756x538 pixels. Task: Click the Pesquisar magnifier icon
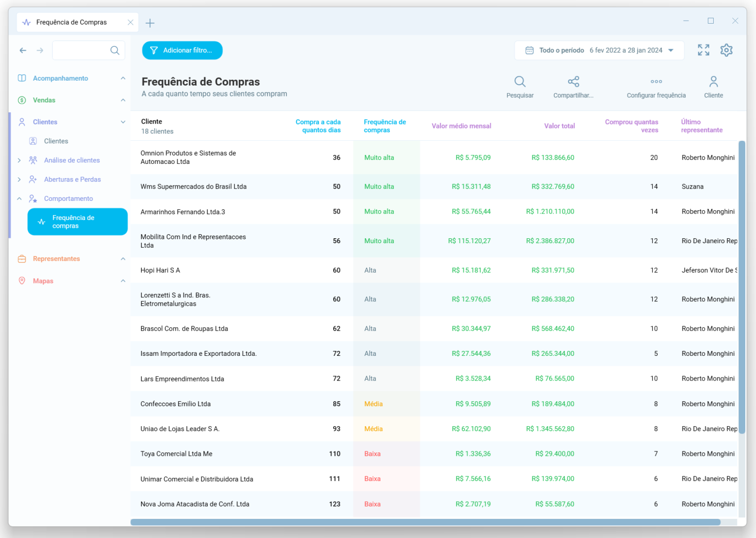[x=520, y=82]
